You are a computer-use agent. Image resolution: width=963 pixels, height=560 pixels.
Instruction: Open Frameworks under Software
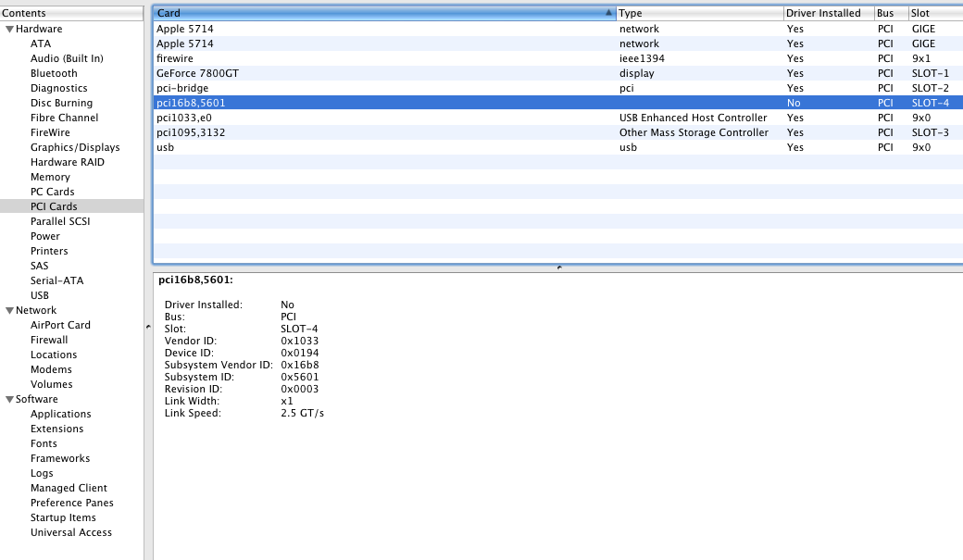point(60,458)
